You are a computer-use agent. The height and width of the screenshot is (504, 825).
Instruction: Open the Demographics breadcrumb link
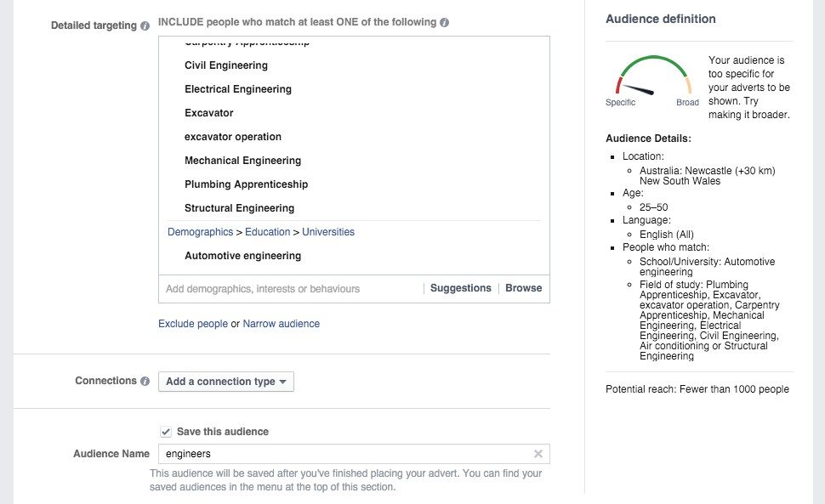(x=200, y=232)
